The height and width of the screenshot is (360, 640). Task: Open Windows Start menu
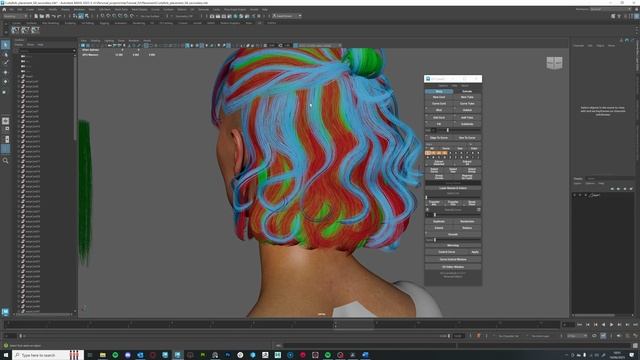coord(6,355)
